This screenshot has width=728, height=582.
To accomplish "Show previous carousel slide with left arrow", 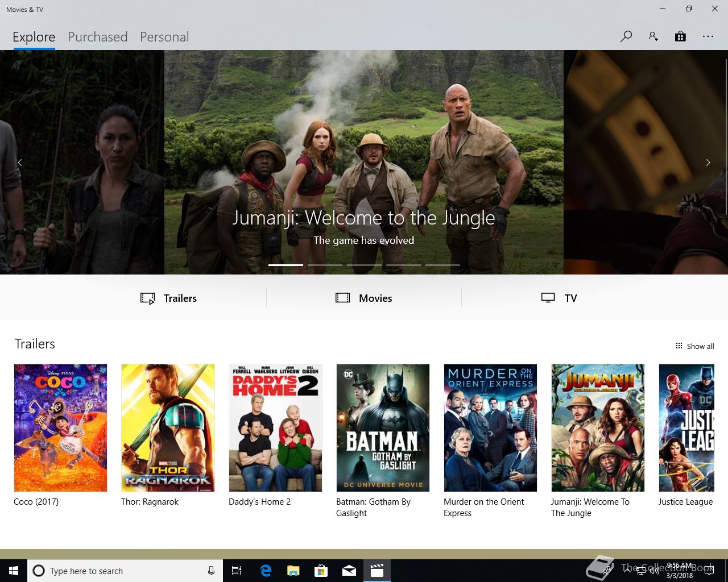I will (20, 163).
